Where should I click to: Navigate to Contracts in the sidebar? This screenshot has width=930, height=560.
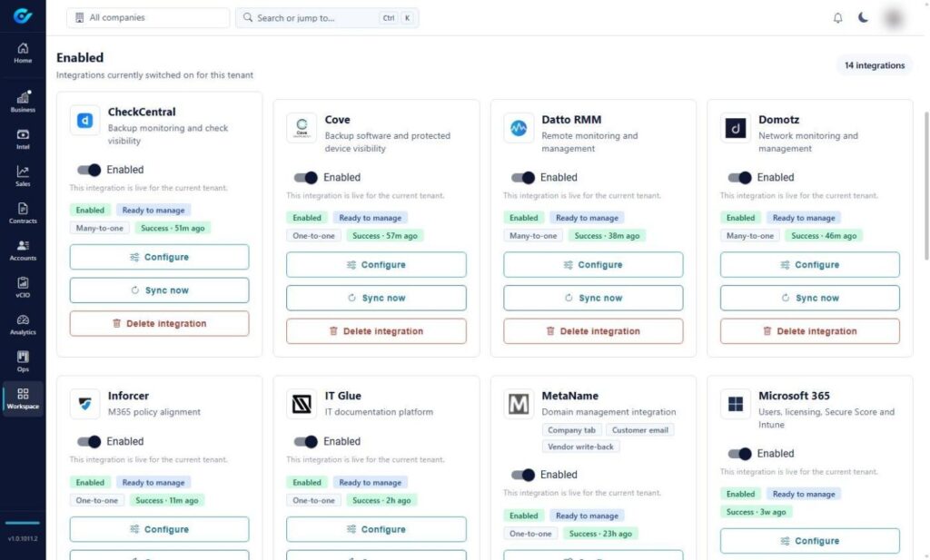coord(23,213)
